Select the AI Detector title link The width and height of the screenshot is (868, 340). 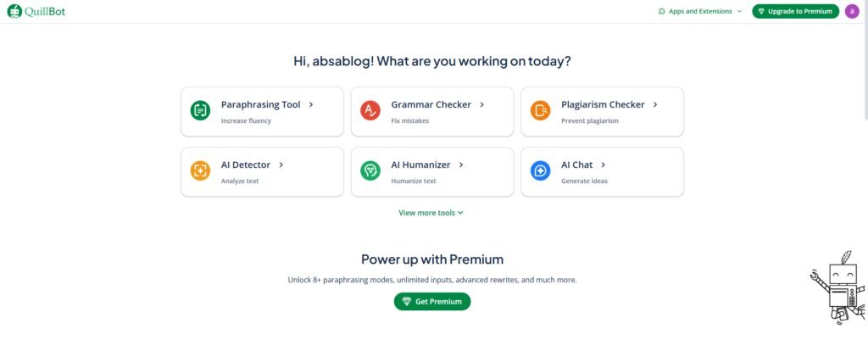tap(246, 164)
